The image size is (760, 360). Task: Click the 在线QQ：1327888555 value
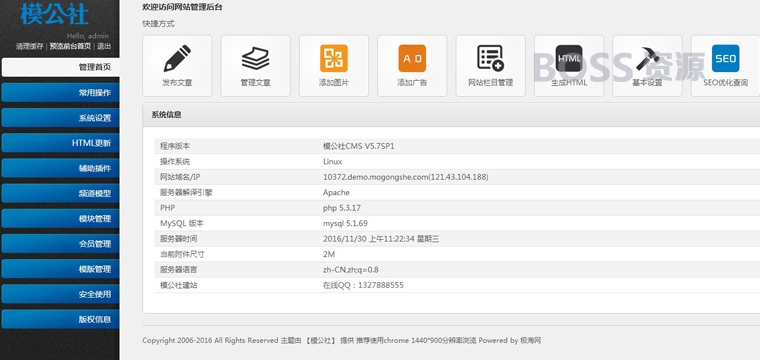(x=363, y=285)
